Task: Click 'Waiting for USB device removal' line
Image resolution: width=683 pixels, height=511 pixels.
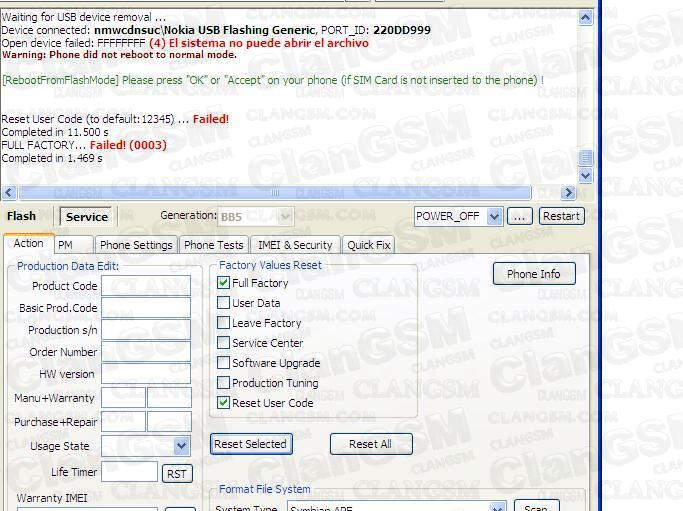Action: tap(84, 17)
